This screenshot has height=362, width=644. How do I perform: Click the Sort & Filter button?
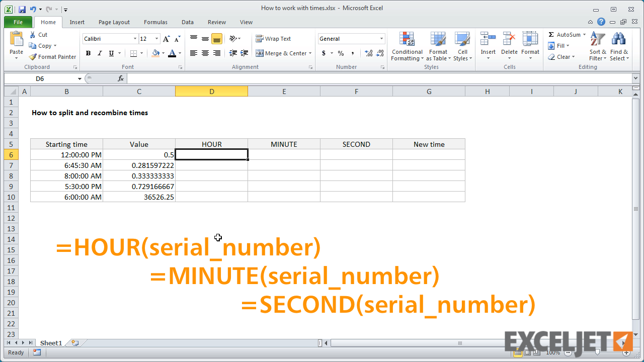tap(597, 46)
